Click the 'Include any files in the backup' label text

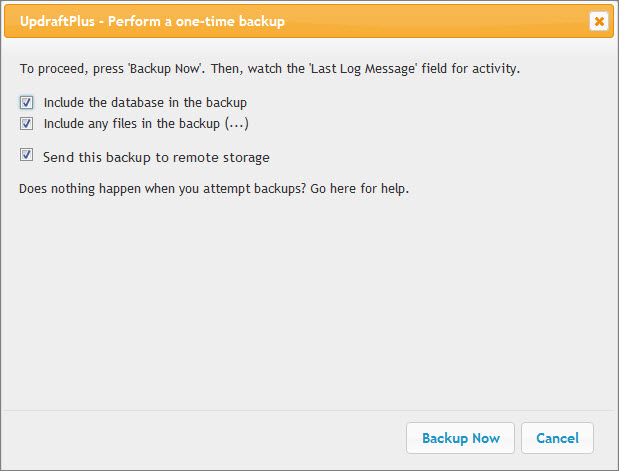click(x=130, y=124)
